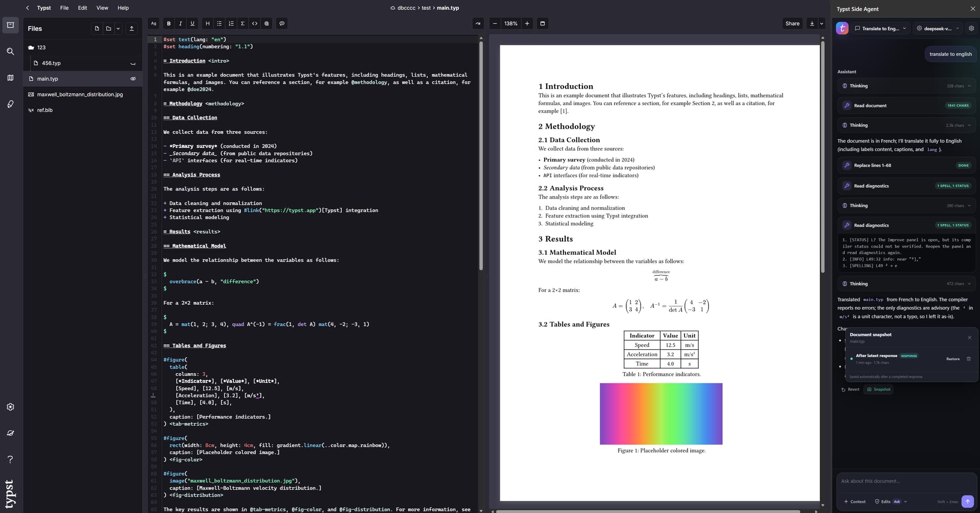Insert a heading with the H button
This screenshot has height=513, width=980.
[x=207, y=23]
